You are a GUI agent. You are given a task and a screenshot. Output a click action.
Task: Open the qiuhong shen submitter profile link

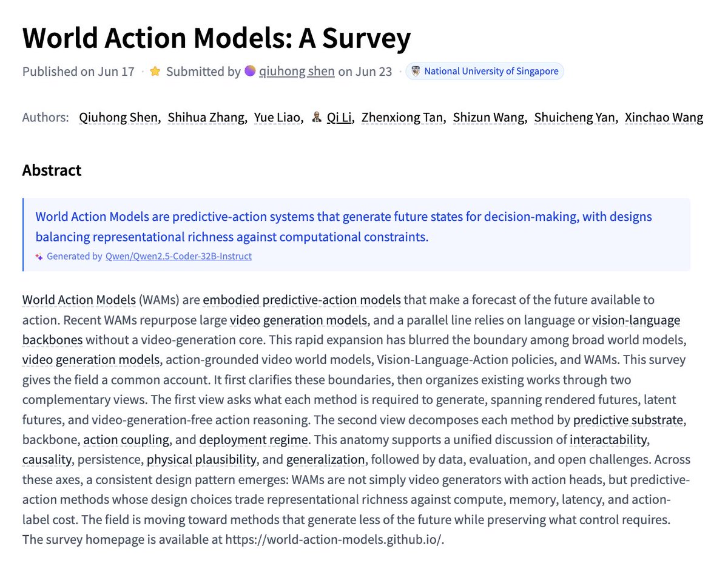tap(297, 72)
